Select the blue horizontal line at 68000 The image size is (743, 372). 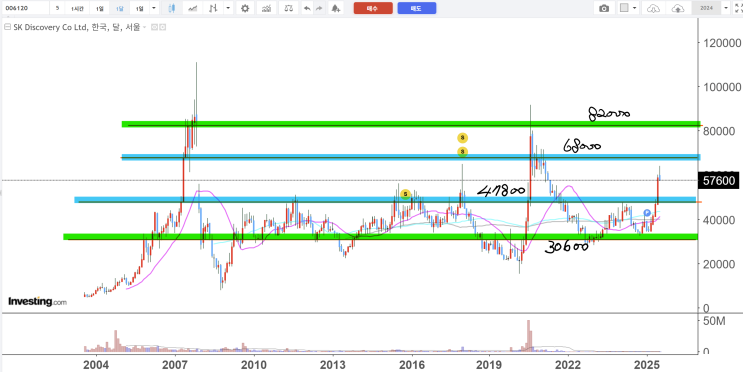coord(411,157)
